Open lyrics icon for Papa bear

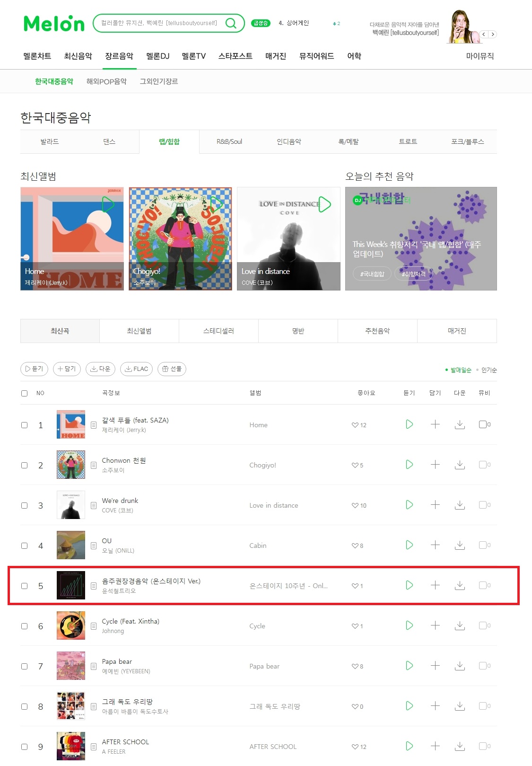94,666
